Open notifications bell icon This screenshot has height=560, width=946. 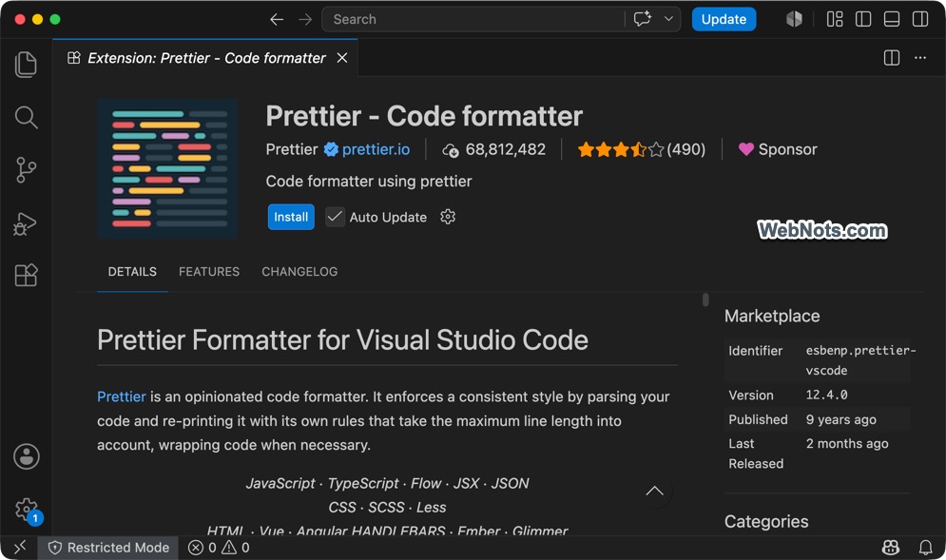925,548
